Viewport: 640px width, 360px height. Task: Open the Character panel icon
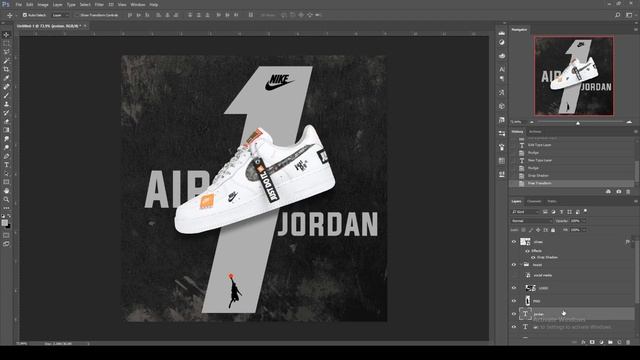pos(502,69)
